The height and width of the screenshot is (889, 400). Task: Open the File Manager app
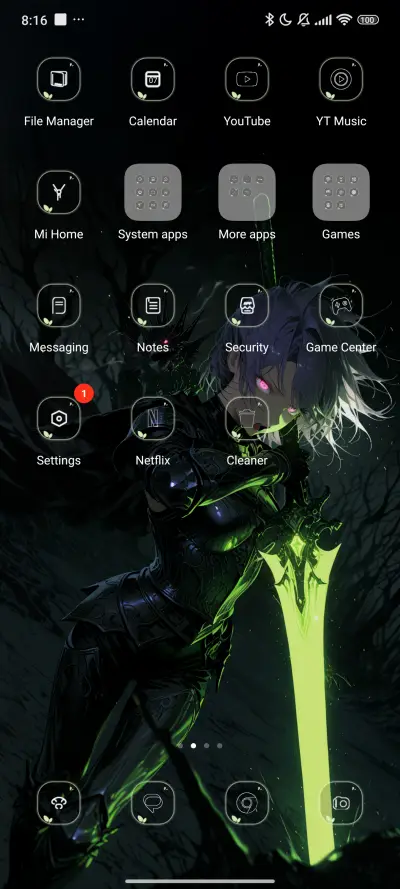coord(59,79)
